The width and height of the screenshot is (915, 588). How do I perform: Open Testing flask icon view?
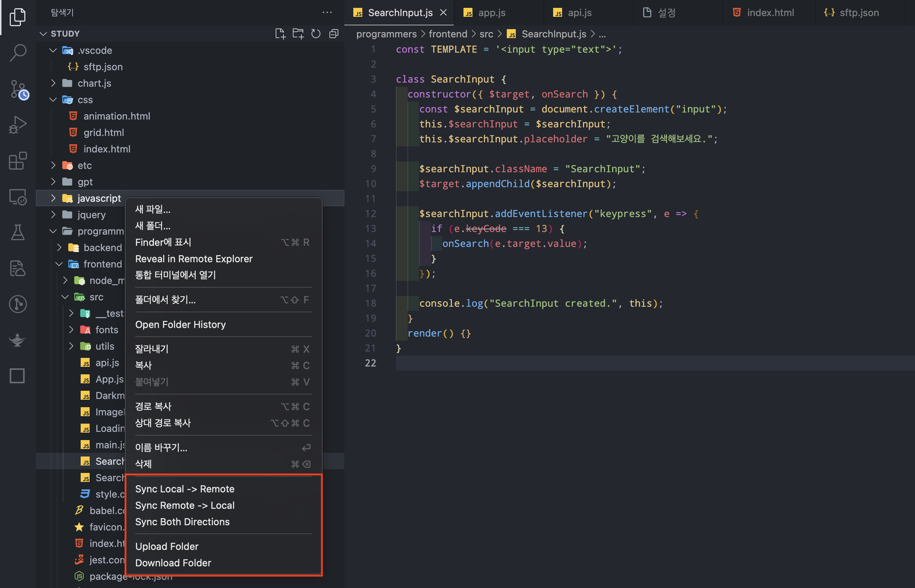pyautogui.click(x=18, y=232)
